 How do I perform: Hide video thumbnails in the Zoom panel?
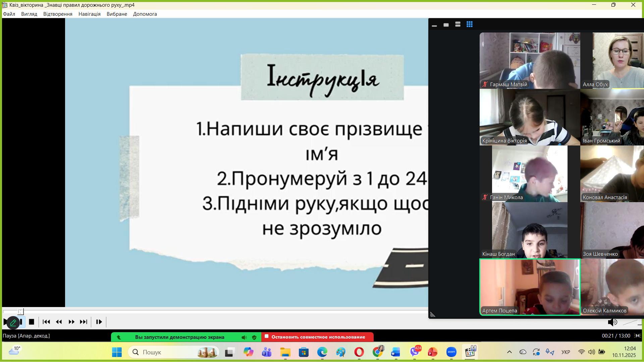[434, 26]
